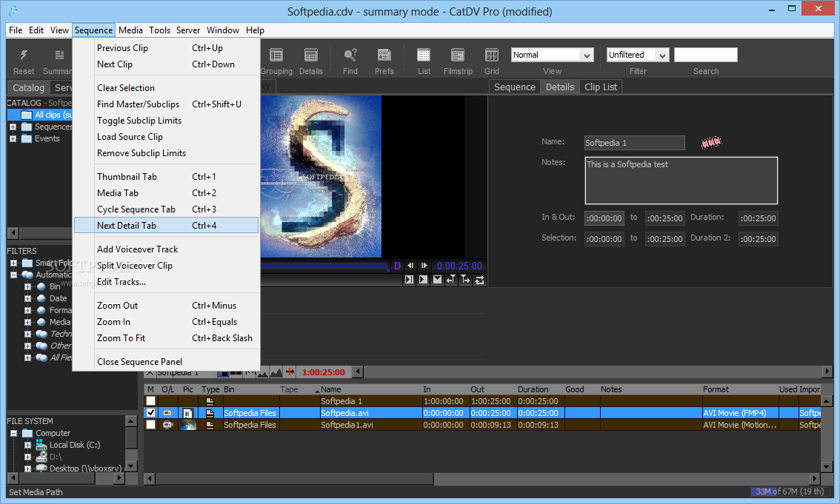Click the Name field containing Softpedia 1
The height and width of the screenshot is (504, 840).
pyautogui.click(x=634, y=143)
